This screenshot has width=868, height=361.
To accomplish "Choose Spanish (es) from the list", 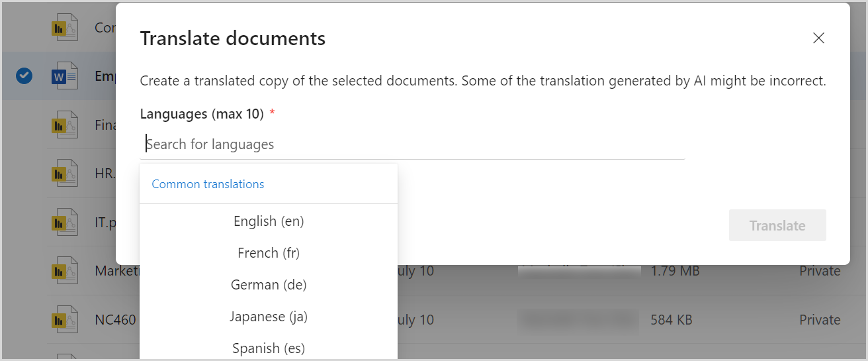I will tap(269, 348).
